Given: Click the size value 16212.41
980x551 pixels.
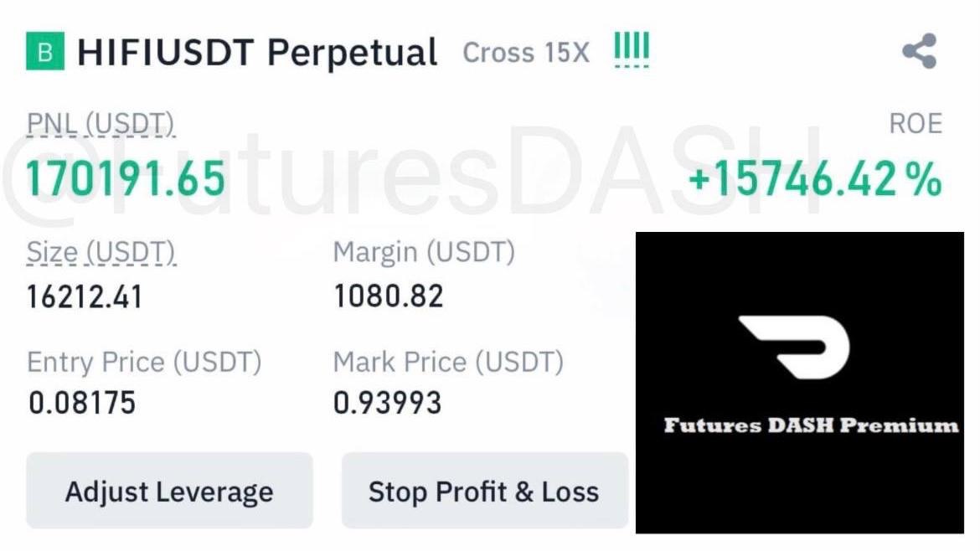Looking at the screenshot, I should pos(85,296).
